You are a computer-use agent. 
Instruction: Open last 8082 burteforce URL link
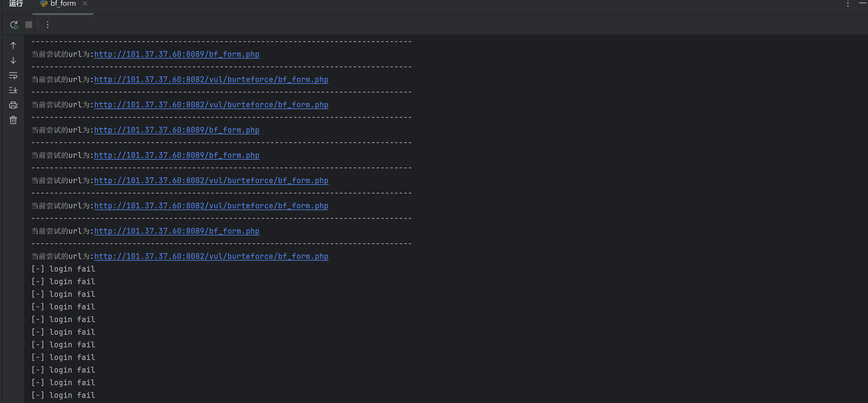[x=211, y=256]
